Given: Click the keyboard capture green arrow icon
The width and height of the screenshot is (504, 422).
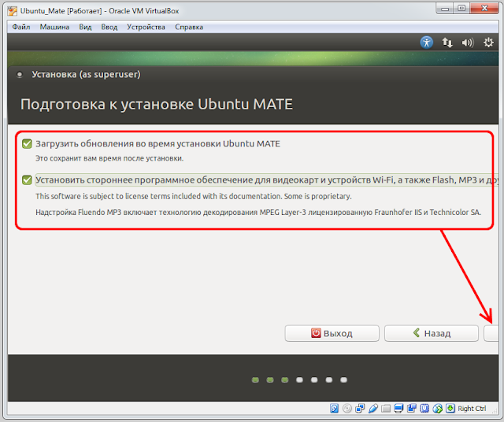Looking at the screenshot, I should pyautogui.click(x=450, y=408).
